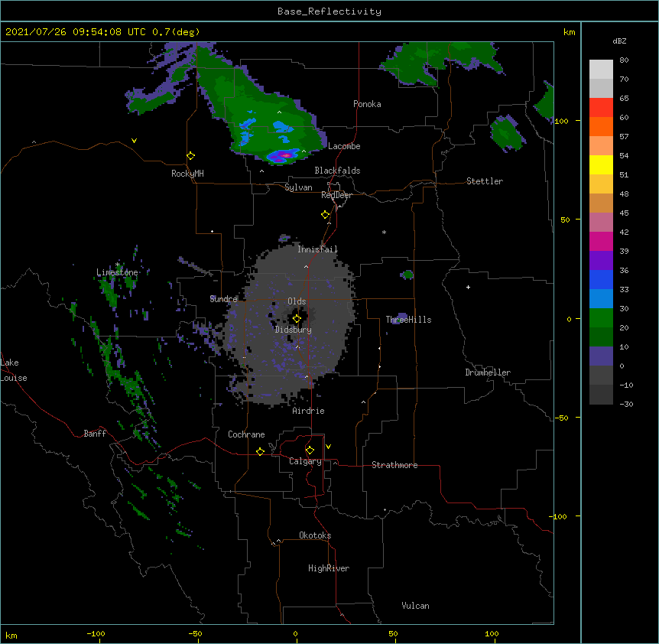Click the HighRiver label

pyautogui.click(x=329, y=568)
